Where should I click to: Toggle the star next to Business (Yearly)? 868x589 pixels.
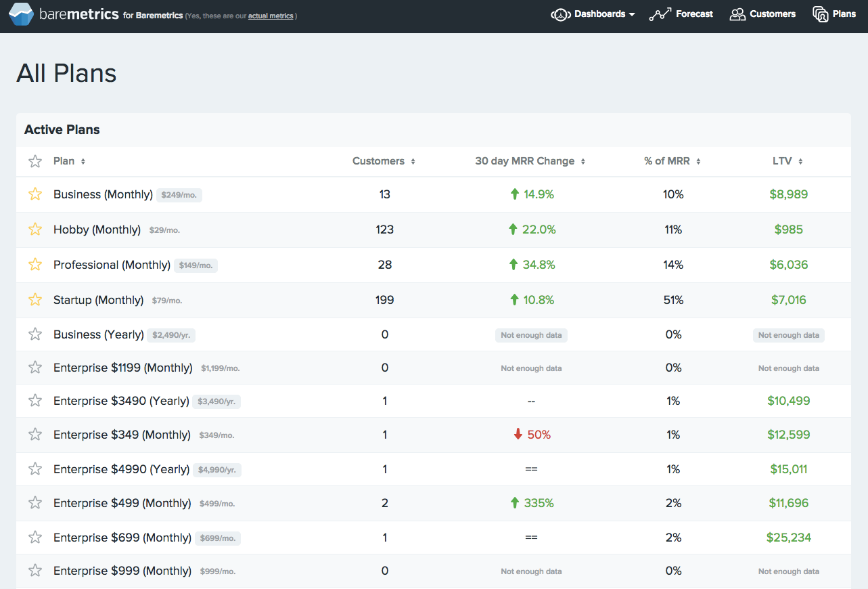click(35, 334)
